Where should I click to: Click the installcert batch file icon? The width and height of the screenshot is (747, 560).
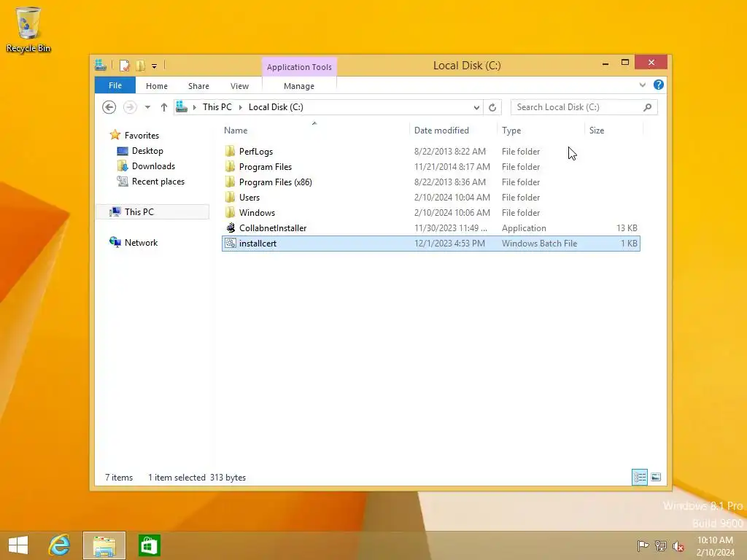tap(231, 243)
